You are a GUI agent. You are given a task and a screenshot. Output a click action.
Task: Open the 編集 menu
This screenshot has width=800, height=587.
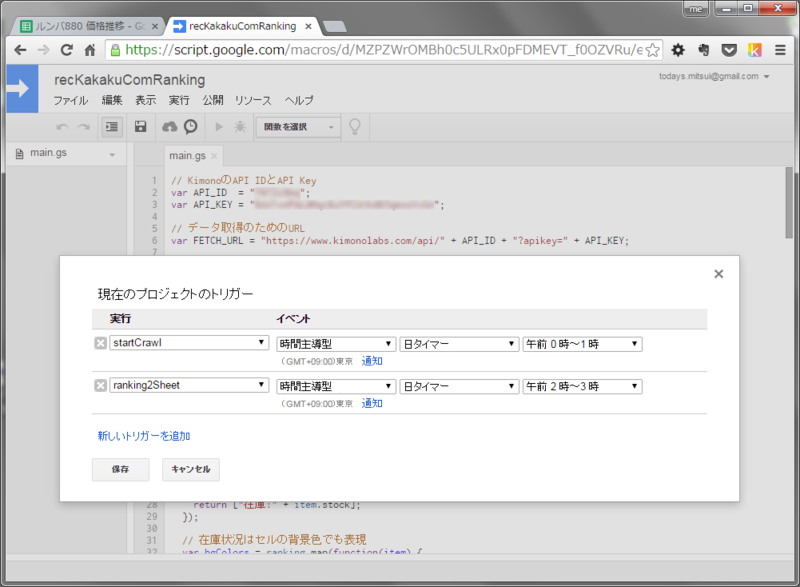[112, 100]
